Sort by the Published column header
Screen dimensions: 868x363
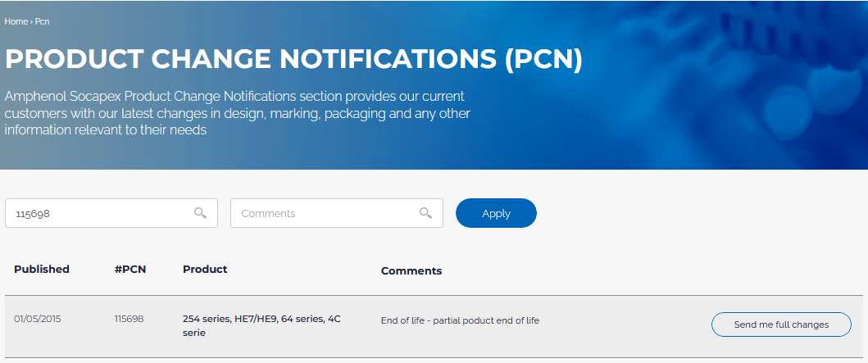[42, 270]
